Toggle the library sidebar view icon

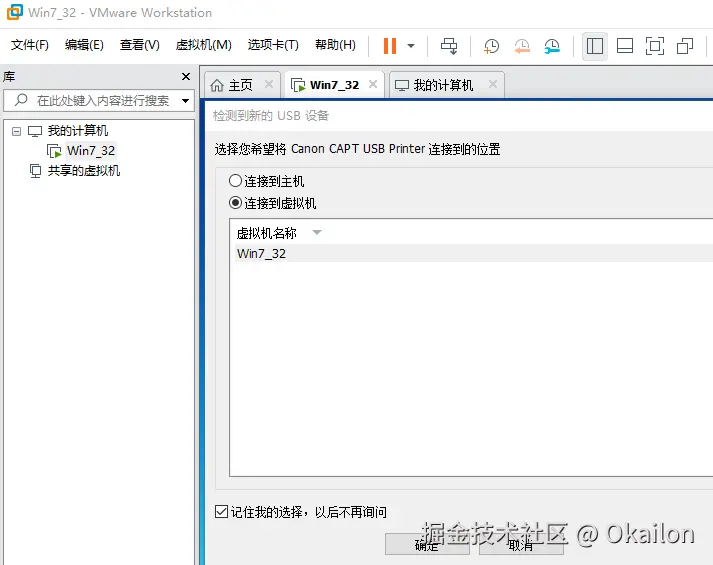pyautogui.click(x=595, y=45)
